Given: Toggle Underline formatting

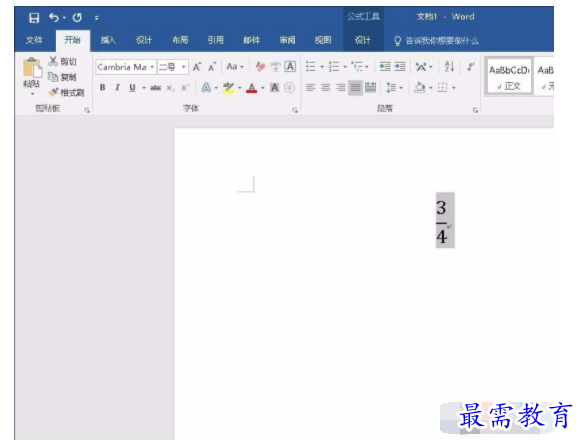Looking at the screenshot, I should click(132, 88).
